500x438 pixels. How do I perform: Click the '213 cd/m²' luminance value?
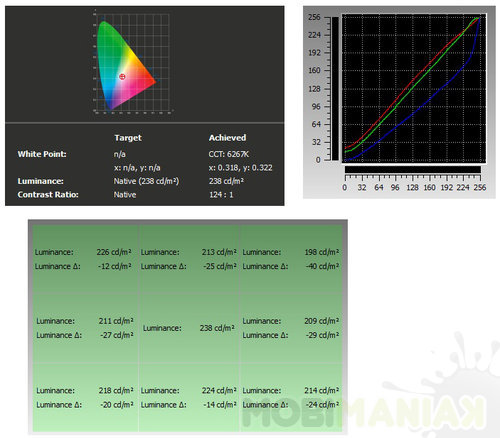(x=219, y=252)
